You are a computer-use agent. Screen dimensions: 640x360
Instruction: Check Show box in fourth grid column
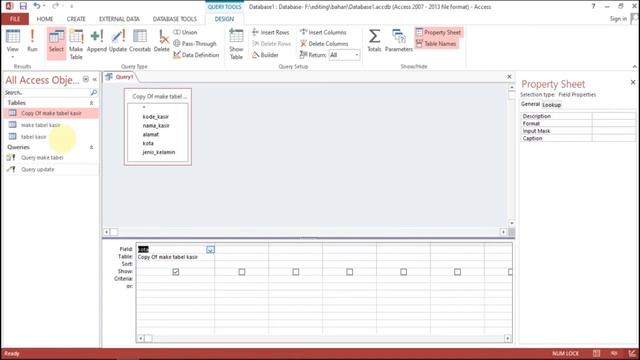click(350, 272)
